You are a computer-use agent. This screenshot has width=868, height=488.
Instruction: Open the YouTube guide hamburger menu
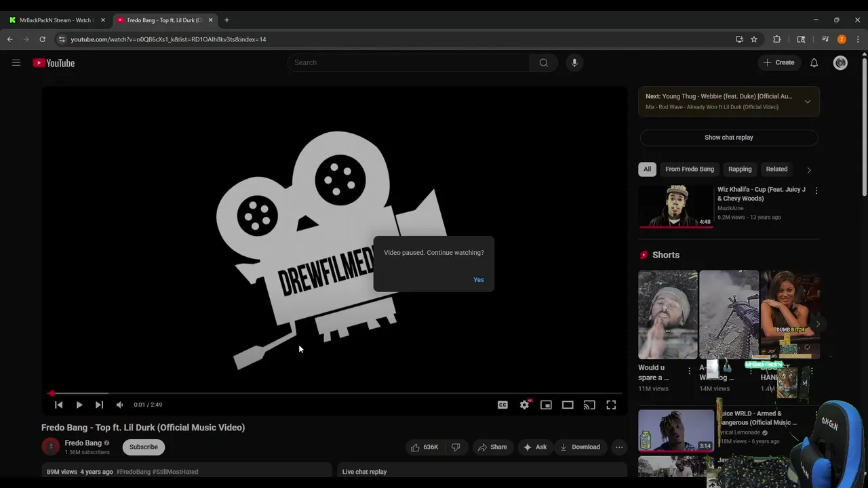(x=16, y=63)
